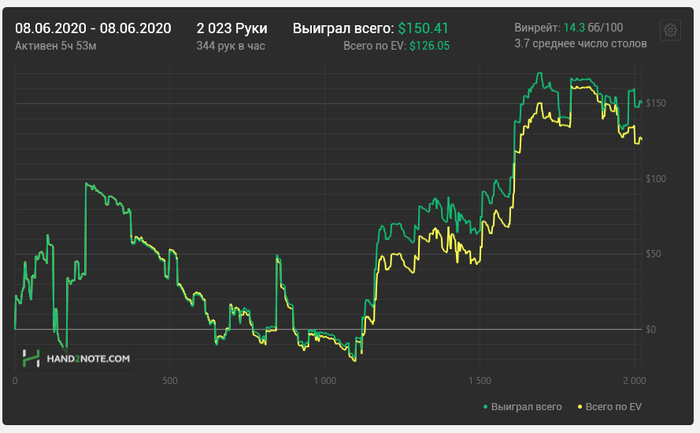The height and width of the screenshot is (433, 700).
Task: Click the green 'Выиграл всего' legend dot
Action: [485, 407]
